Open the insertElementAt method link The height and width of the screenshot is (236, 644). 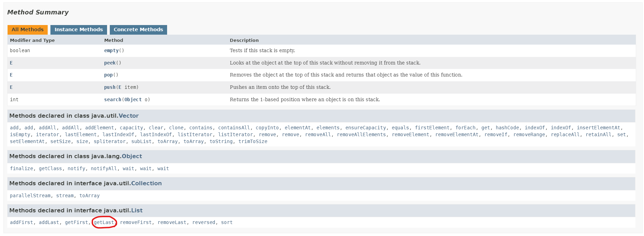tap(598, 128)
